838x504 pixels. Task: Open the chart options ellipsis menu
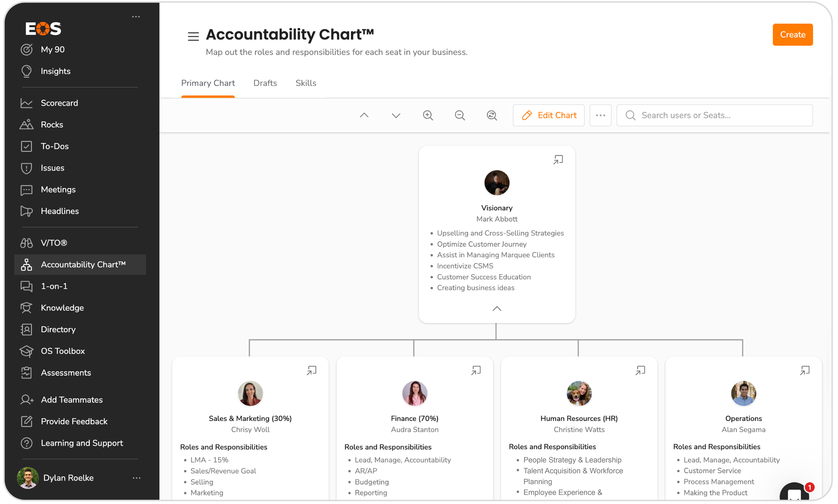(600, 115)
